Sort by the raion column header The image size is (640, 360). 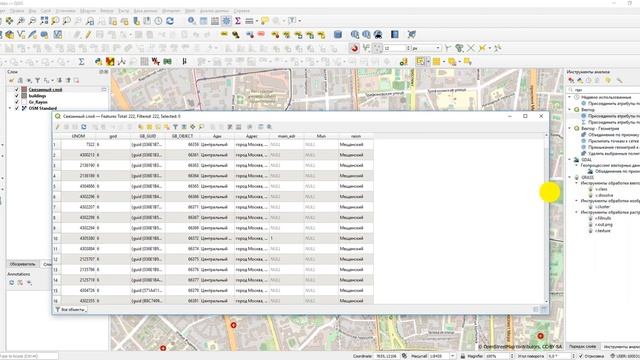356,136
